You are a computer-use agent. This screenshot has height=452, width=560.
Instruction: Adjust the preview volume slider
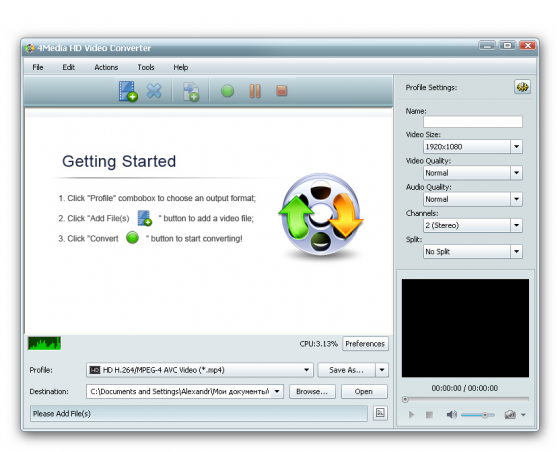[x=478, y=415]
